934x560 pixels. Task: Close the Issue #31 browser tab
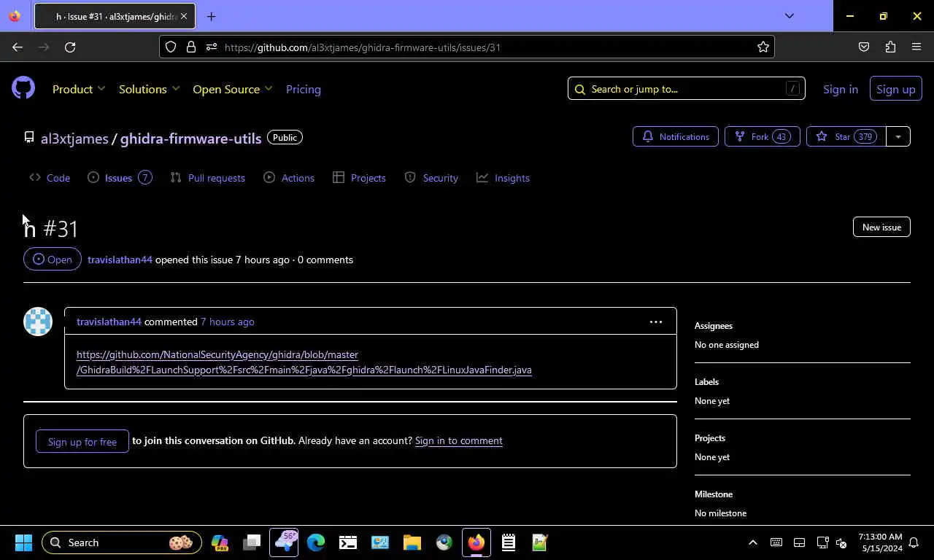[x=184, y=16]
